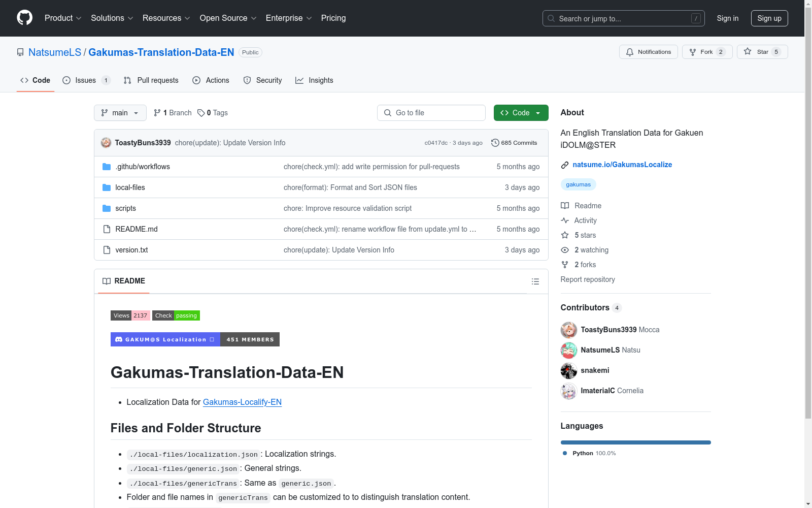Switch to the Insights tab
The height and width of the screenshot is (508, 812).
click(314, 80)
